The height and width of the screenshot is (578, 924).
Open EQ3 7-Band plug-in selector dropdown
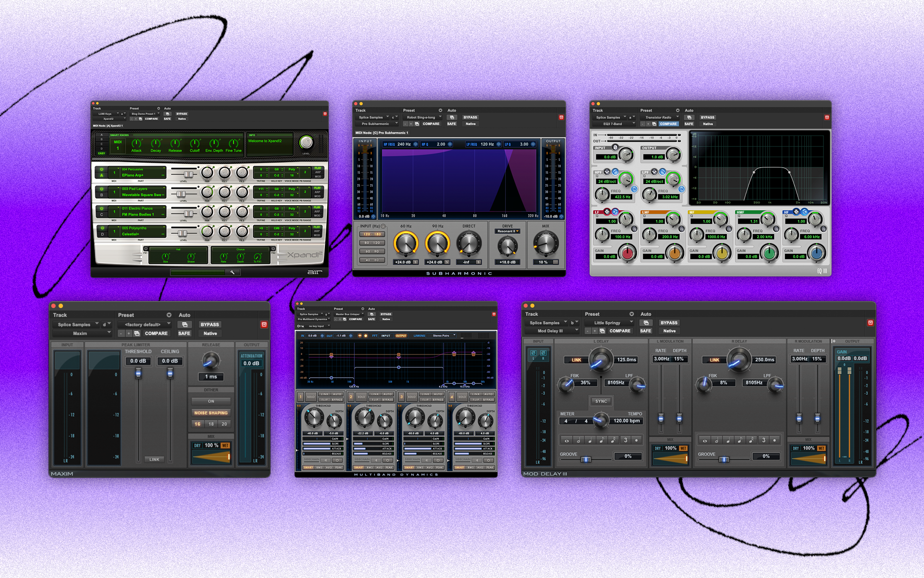tap(615, 124)
